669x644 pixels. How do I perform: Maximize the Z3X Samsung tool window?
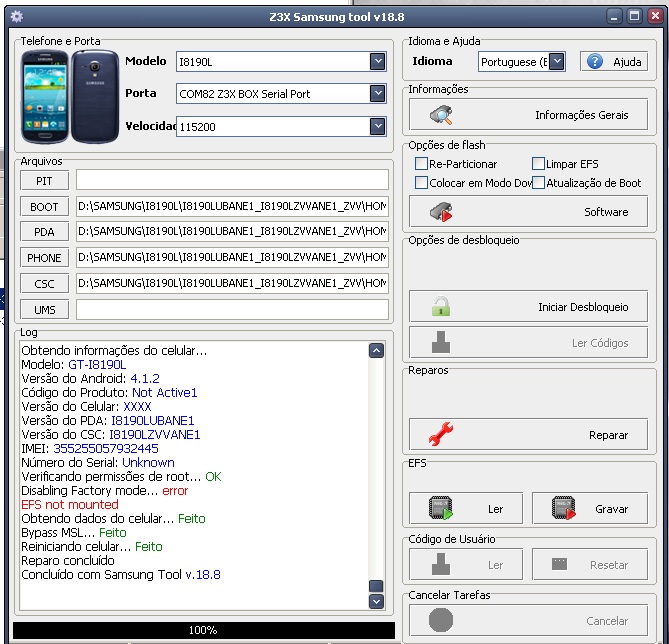pos(635,17)
